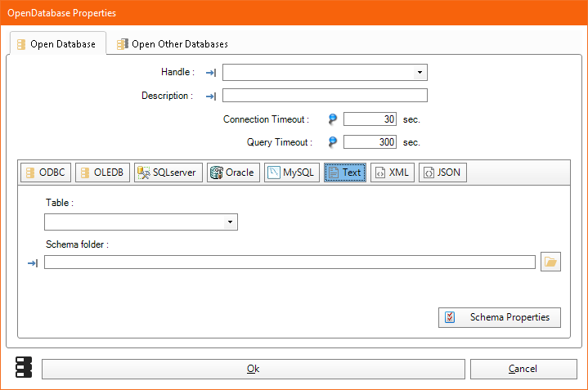Expand the Handle dropdown arrow

pos(420,73)
